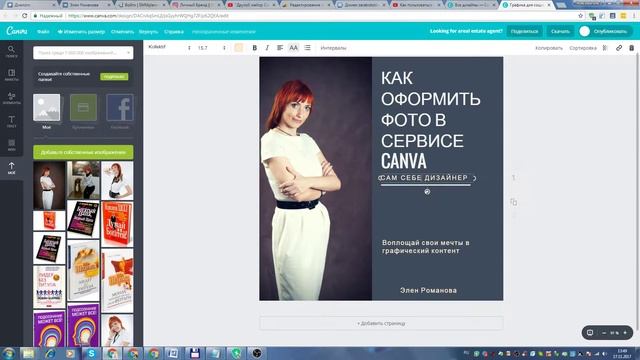Bookmark page with the star icon

[x=580, y=16]
